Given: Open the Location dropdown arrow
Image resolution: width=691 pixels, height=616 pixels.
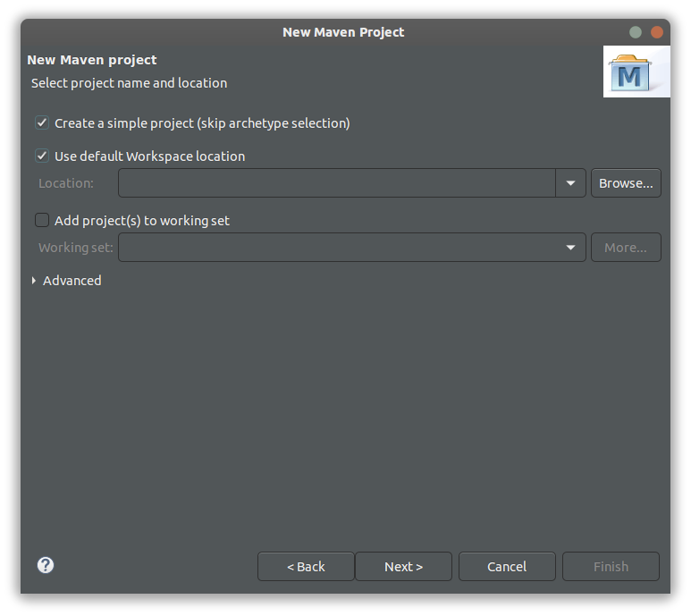Looking at the screenshot, I should [x=570, y=183].
